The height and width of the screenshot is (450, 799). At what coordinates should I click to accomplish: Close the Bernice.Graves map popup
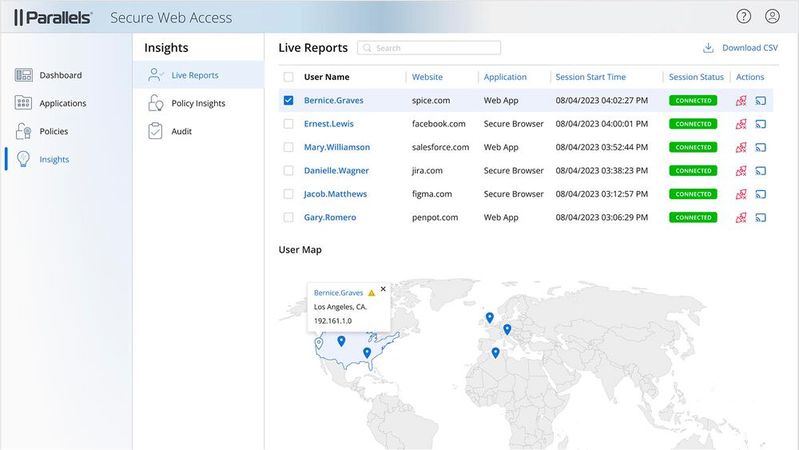(383, 289)
